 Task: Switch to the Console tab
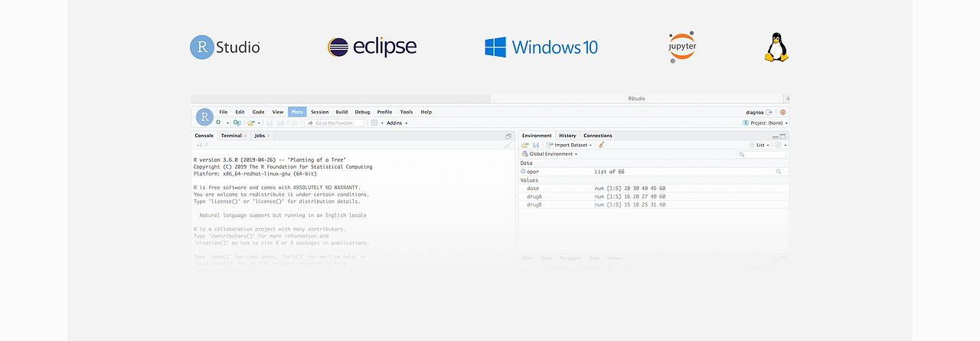(x=204, y=136)
